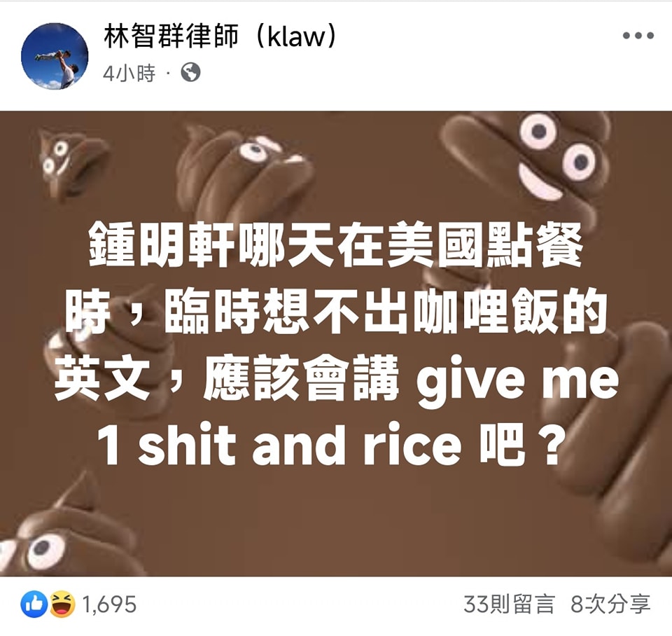Open the brown poop-emoji post image
Screen dimensions: 672x636
pos(336,343)
